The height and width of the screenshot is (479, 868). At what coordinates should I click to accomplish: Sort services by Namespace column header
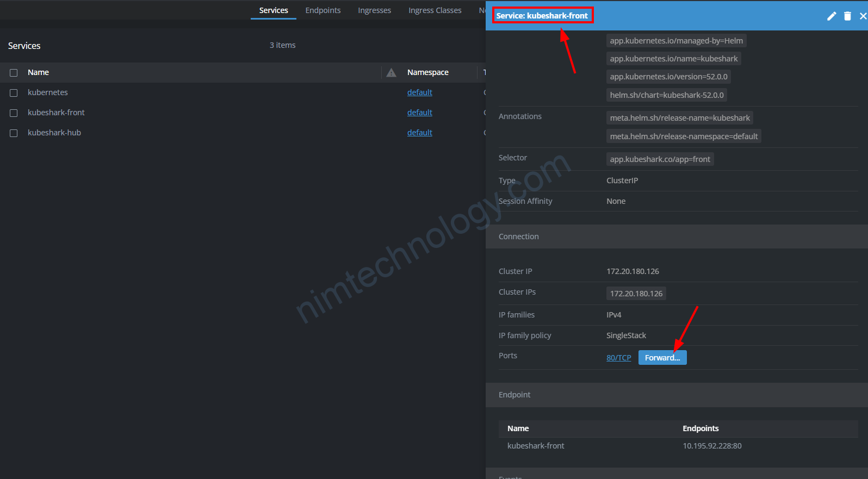point(427,72)
